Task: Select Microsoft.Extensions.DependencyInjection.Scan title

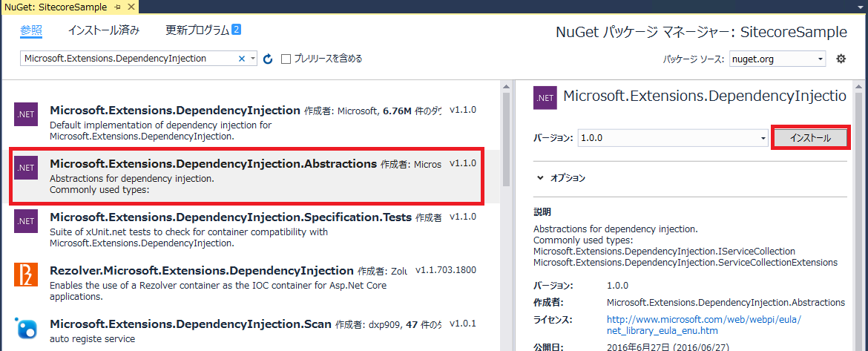Action: point(191,324)
